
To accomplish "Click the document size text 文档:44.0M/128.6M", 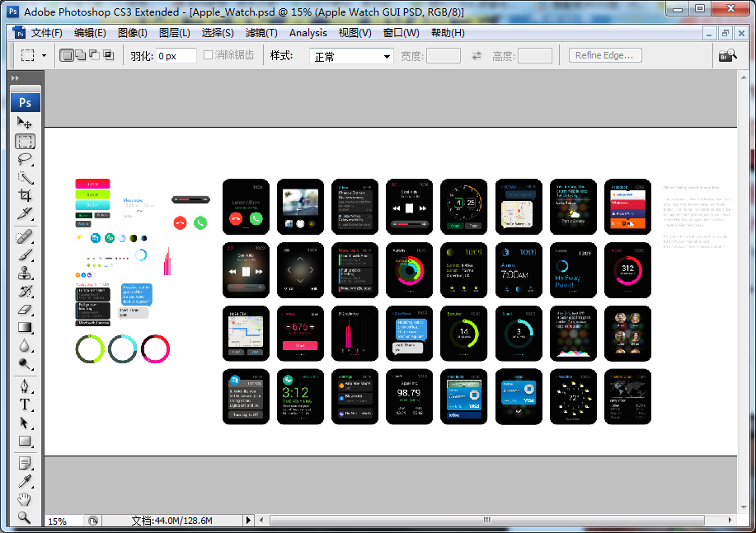I will (171, 521).
